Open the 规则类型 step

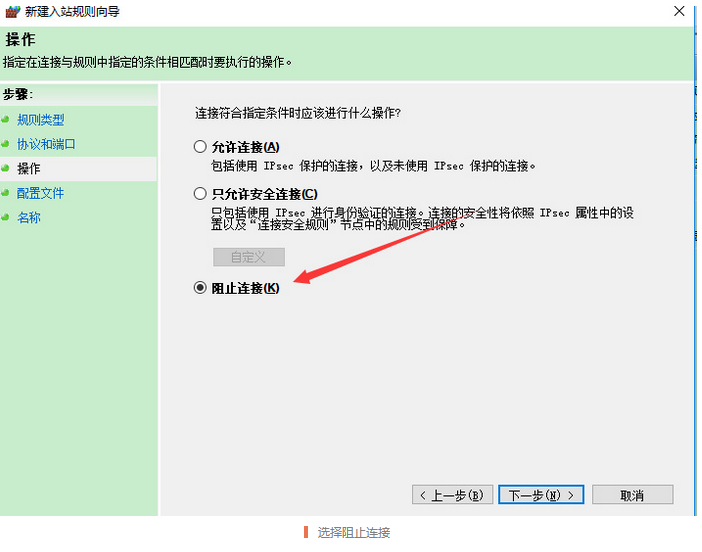click(x=41, y=120)
